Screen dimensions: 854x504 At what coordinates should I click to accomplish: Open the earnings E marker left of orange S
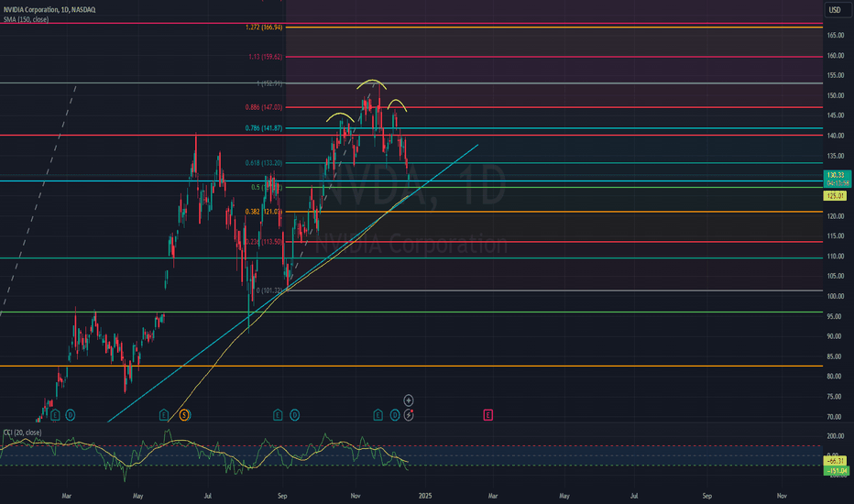163,415
